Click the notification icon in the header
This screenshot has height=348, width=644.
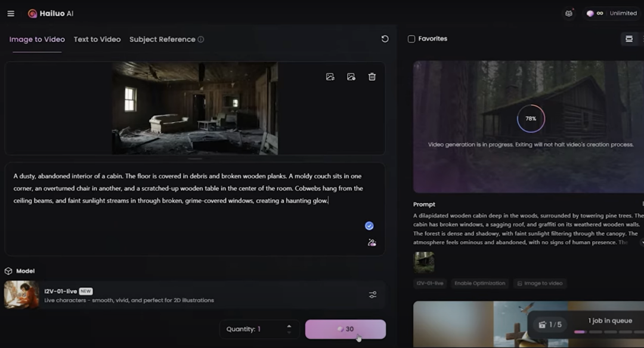tap(569, 13)
